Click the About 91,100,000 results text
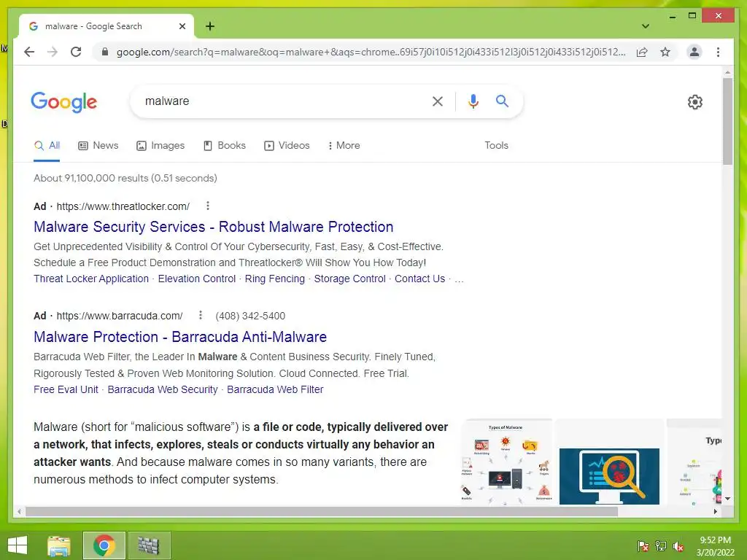 125,178
